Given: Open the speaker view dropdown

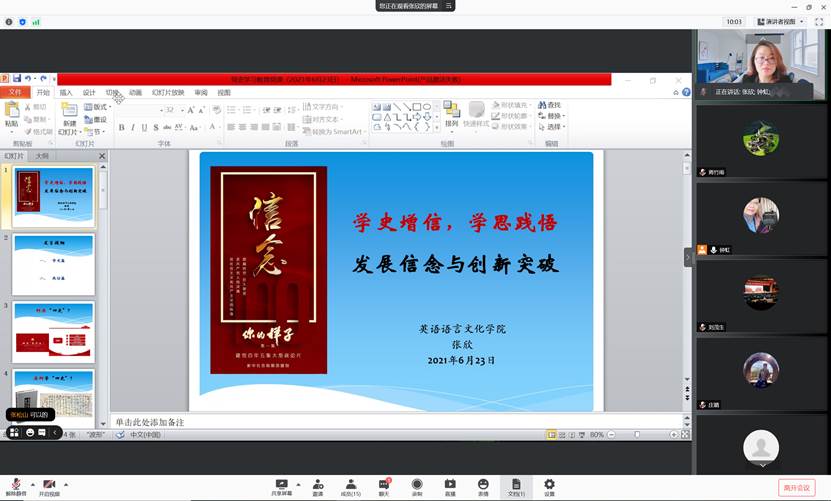Looking at the screenshot, I should coord(780,21).
